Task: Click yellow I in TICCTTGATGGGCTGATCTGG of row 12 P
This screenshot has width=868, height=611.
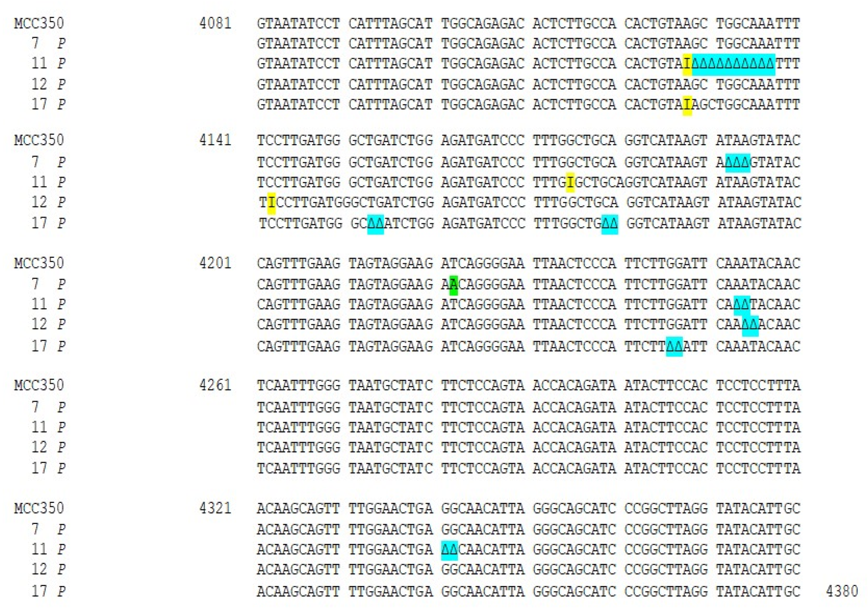Action: (271, 203)
